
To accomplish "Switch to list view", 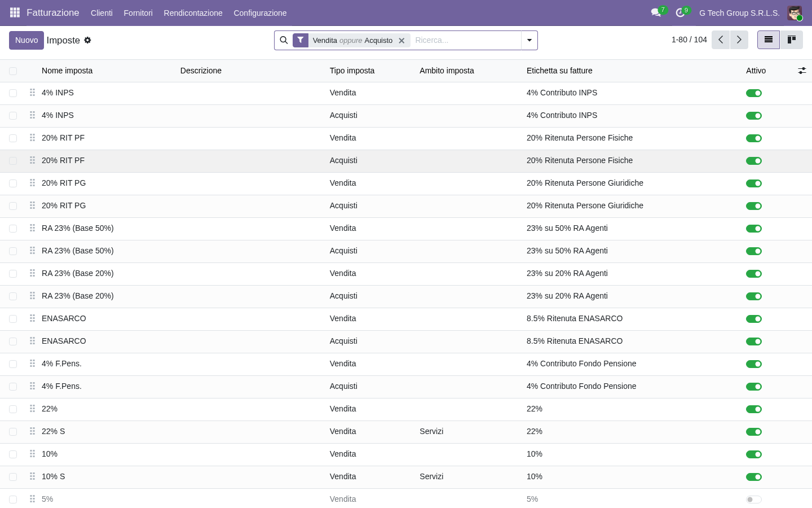I will point(768,40).
